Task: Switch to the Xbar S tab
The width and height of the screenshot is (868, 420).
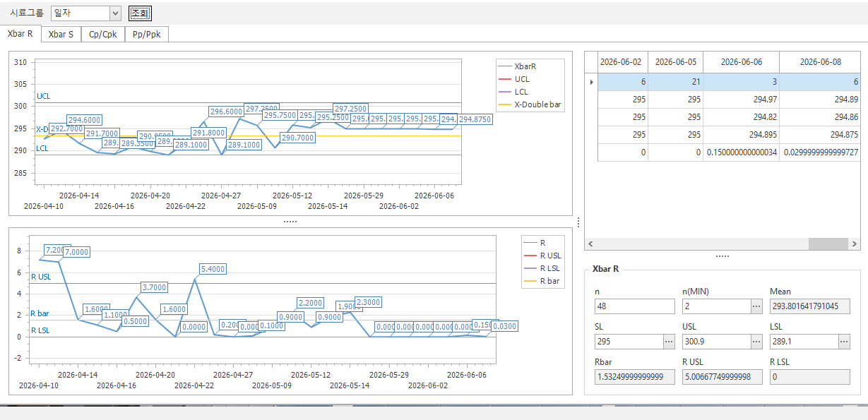Action: pyautogui.click(x=61, y=34)
